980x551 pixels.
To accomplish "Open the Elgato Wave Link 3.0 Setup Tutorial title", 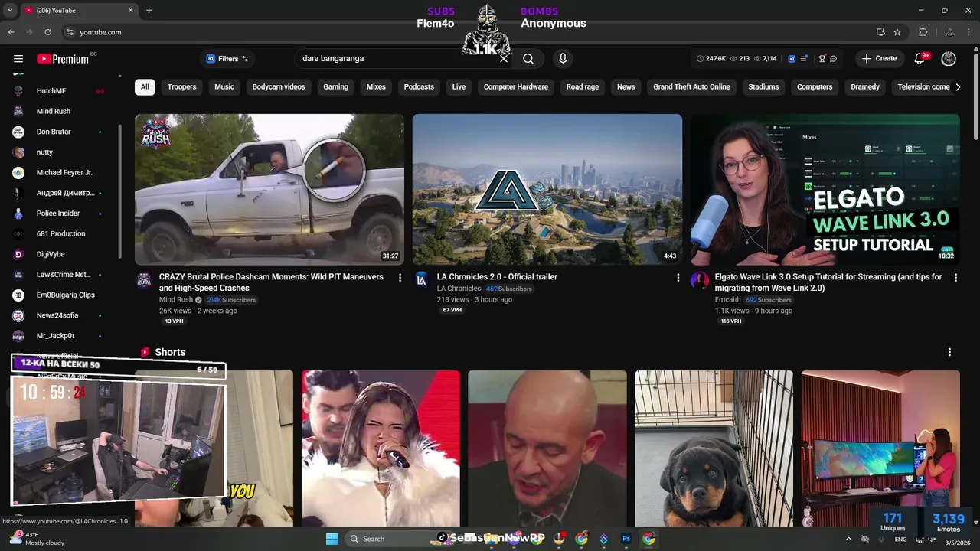I will pyautogui.click(x=828, y=282).
